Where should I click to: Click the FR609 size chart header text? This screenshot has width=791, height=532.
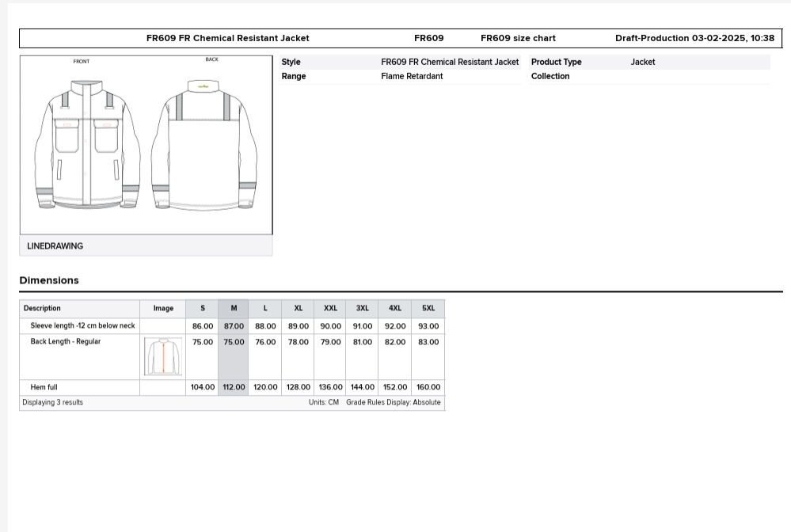click(518, 38)
